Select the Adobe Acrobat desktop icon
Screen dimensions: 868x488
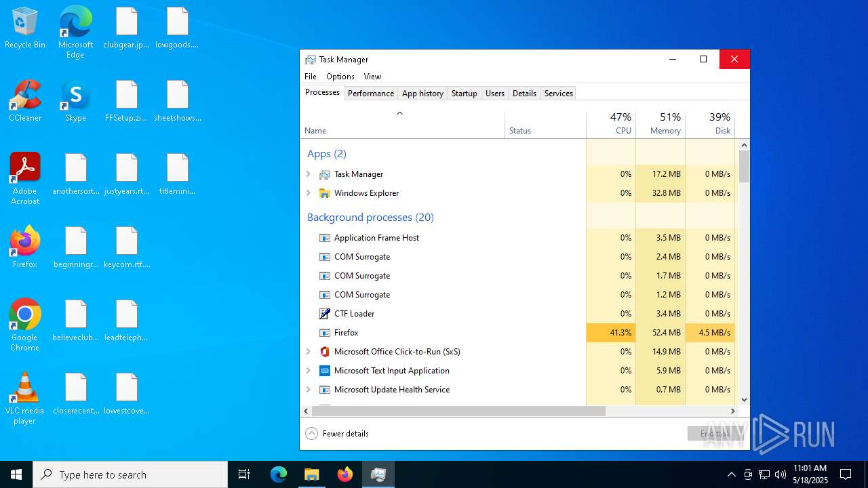click(25, 179)
